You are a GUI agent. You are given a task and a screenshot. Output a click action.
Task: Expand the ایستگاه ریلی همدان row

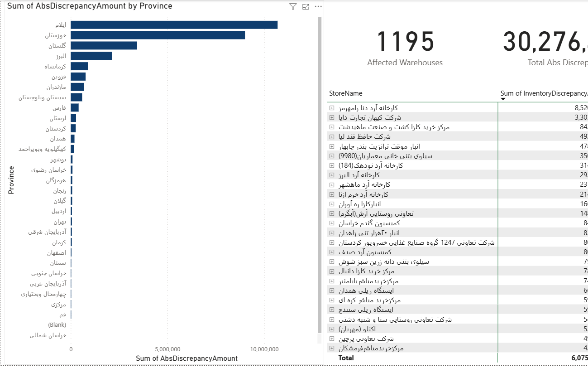click(332, 291)
